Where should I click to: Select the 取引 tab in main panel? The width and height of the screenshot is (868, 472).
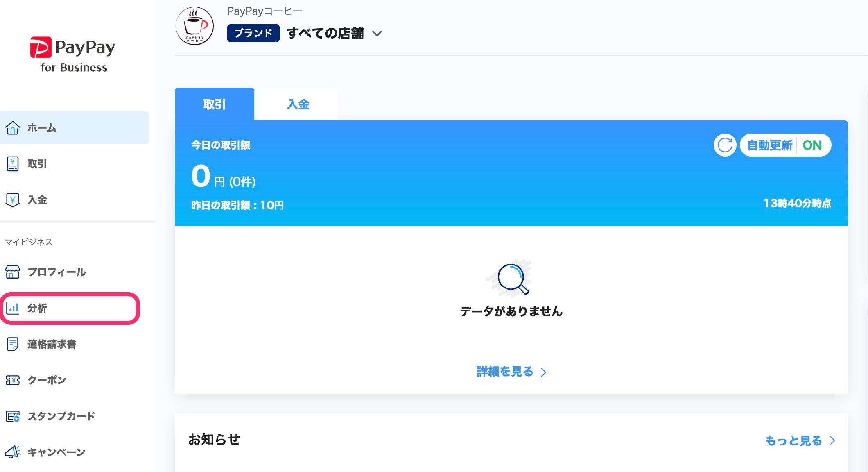pyautogui.click(x=214, y=104)
